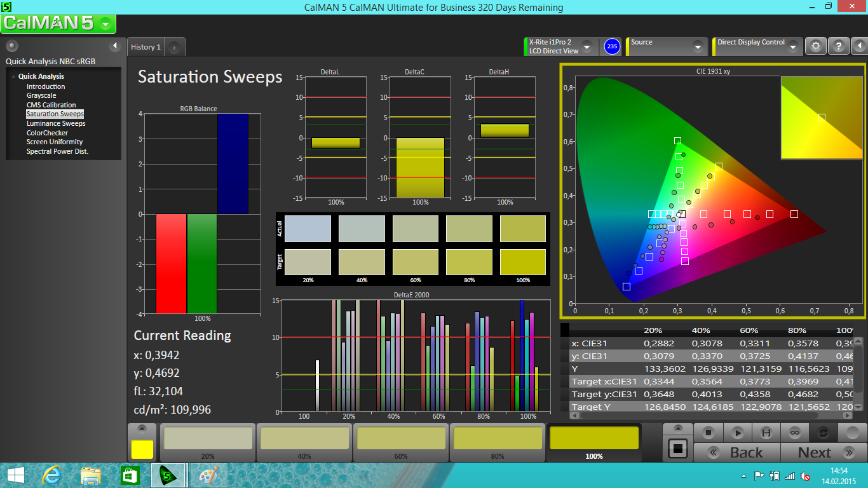Viewport: 868px width, 488px height.
Task: Open help with the question mark icon
Action: (x=838, y=46)
